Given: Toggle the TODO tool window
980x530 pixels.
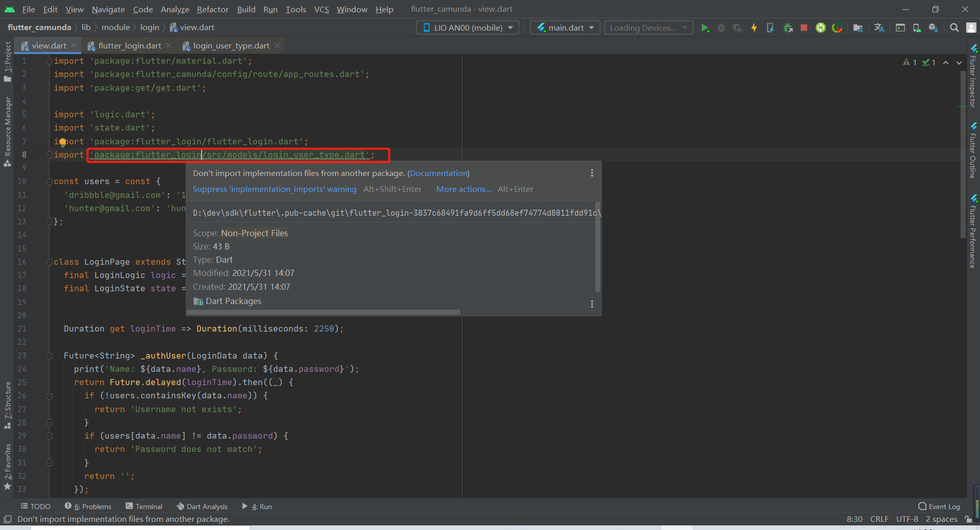Looking at the screenshot, I should 35,506.
